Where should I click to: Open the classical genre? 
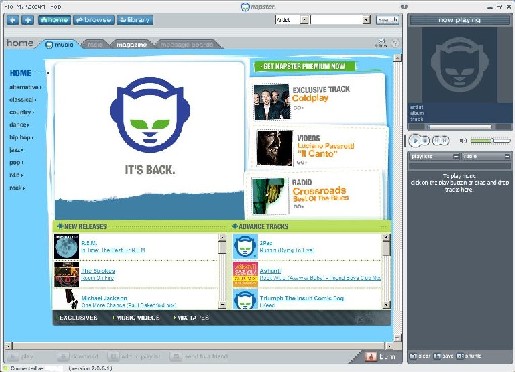pyautogui.click(x=23, y=100)
